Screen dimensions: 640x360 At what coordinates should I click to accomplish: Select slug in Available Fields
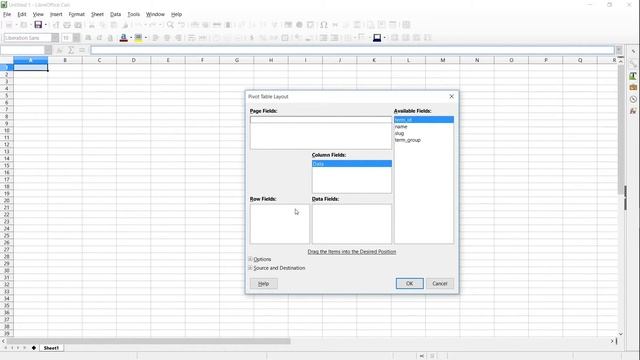[x=424, y=133]
